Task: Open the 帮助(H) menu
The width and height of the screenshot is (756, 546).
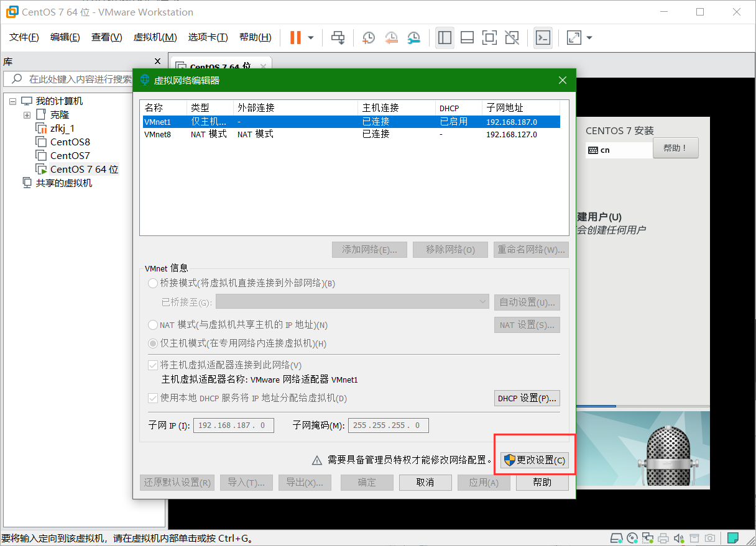Action: point(256,37)
